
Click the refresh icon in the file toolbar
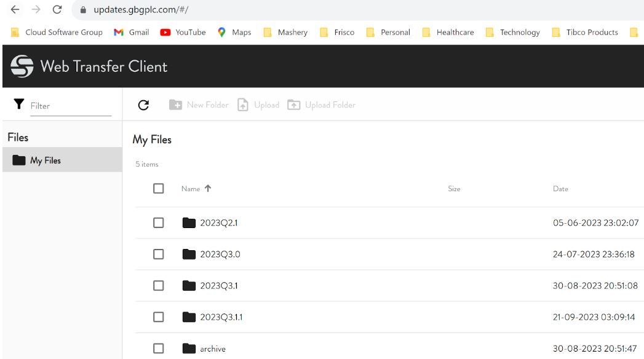143,105
